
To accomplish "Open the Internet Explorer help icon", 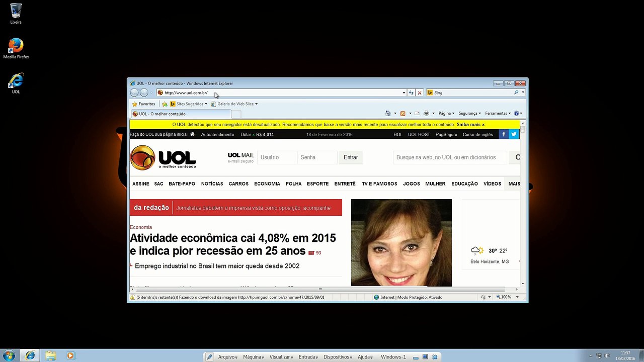I will pos(516,114).
